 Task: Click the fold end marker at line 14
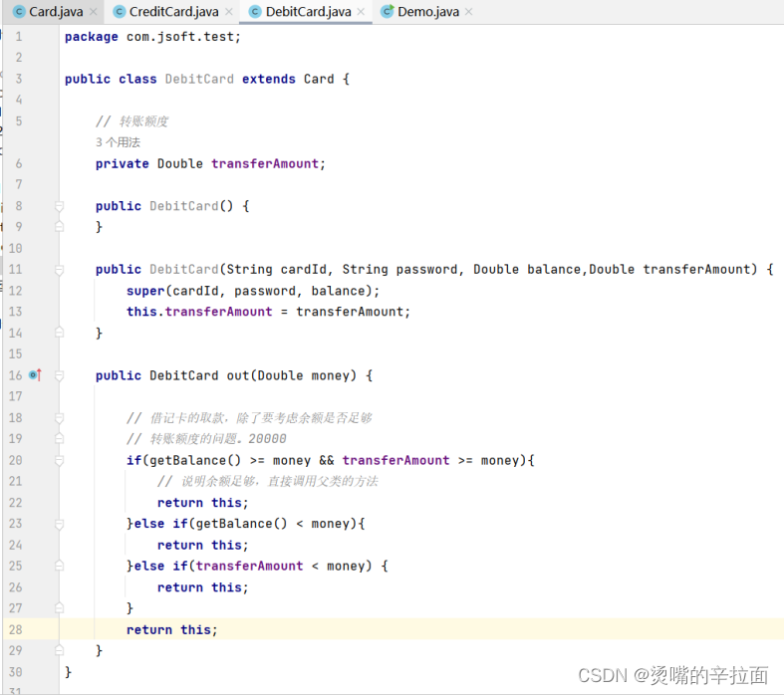59,333
